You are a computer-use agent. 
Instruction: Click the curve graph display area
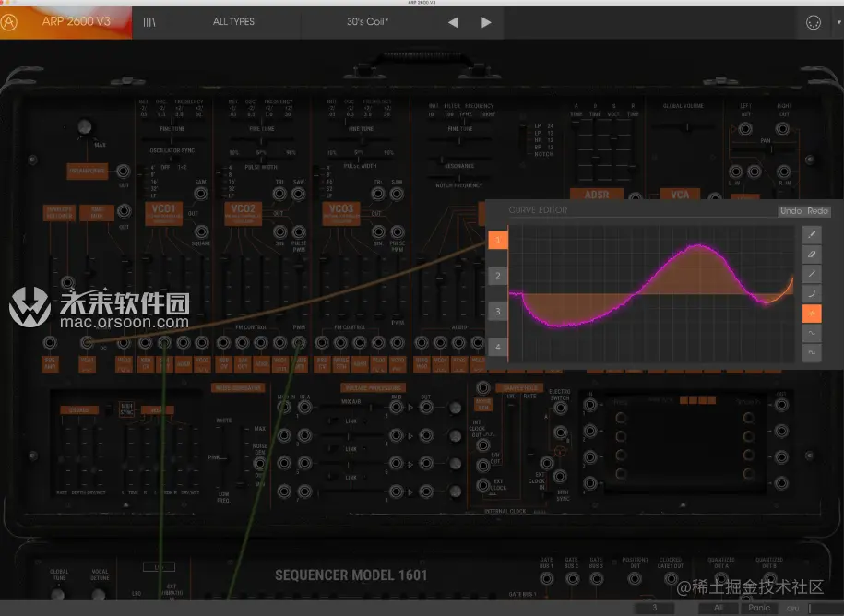pos(651,294)
